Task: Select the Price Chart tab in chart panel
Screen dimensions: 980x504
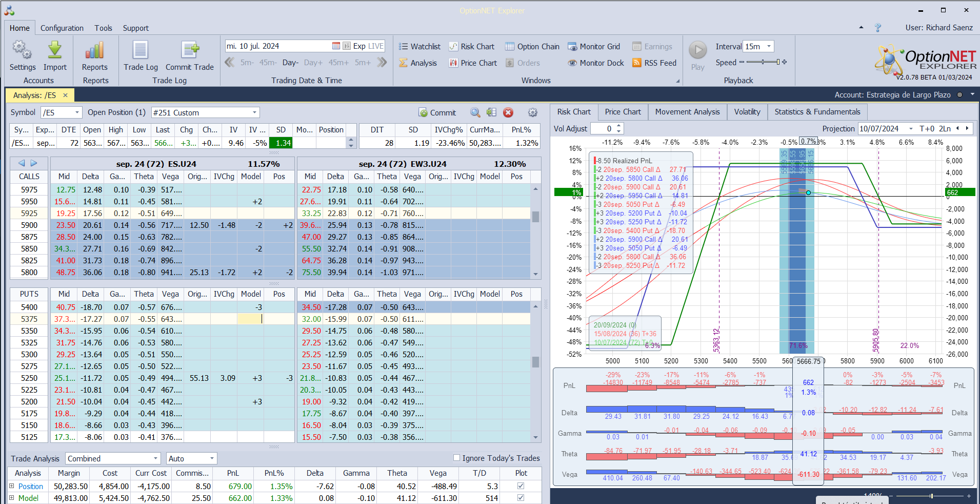Action: [x=623, y=112]
